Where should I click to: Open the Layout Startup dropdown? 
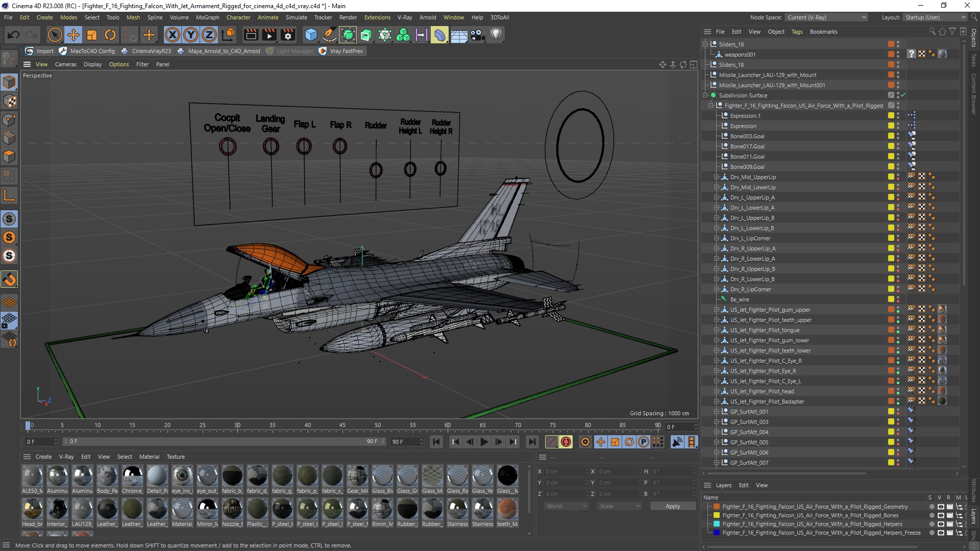(935, 17)
